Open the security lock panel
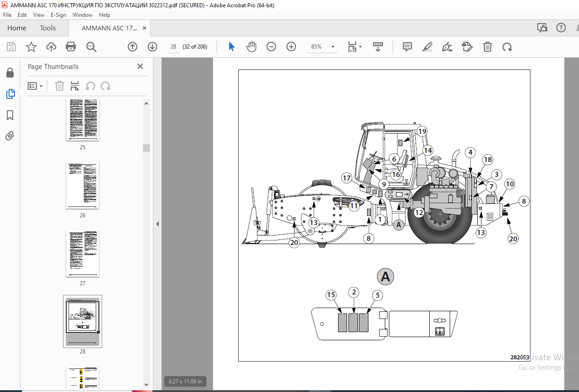 point(10,73)
